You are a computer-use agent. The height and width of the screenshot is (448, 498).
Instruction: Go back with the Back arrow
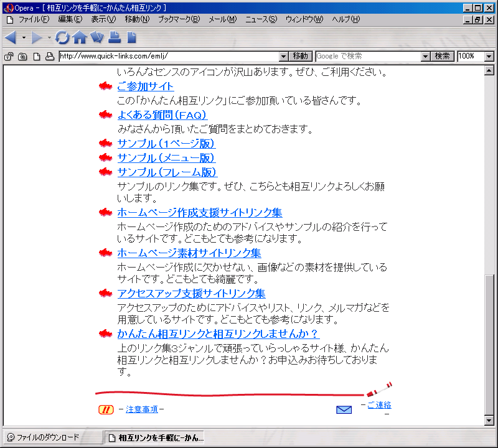pyautogui.click(x=11, y=37)
